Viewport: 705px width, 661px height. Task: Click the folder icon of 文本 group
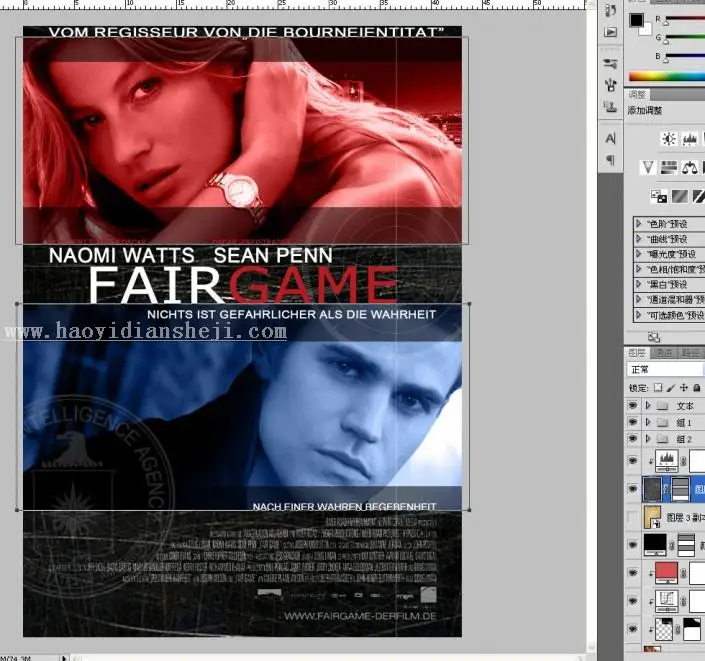click(662, 406)
